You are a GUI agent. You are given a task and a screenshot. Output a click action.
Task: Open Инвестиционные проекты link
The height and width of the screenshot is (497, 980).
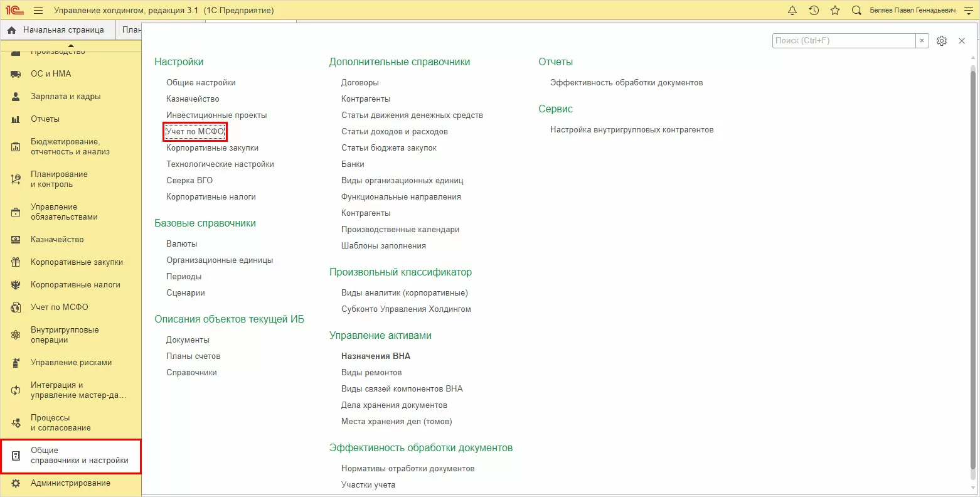pyautogui.click(x=216, y=115)
